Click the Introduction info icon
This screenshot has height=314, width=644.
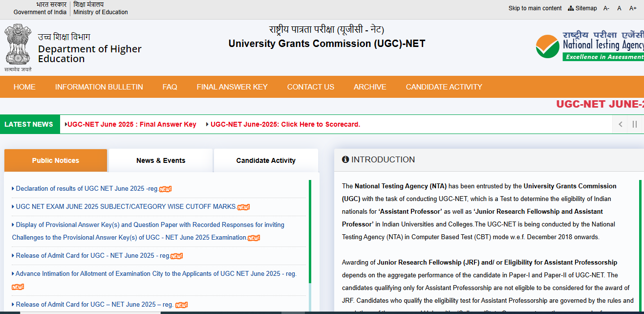tap(345, 159)
